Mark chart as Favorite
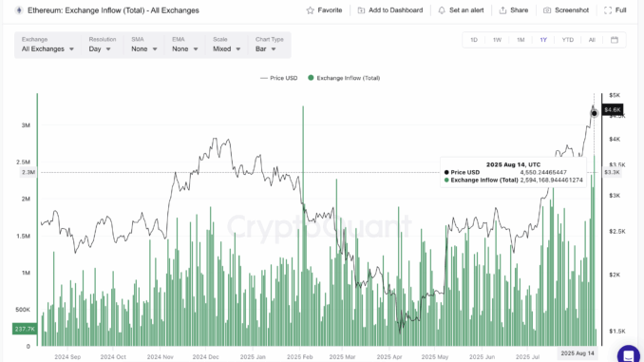 (325, 10)
